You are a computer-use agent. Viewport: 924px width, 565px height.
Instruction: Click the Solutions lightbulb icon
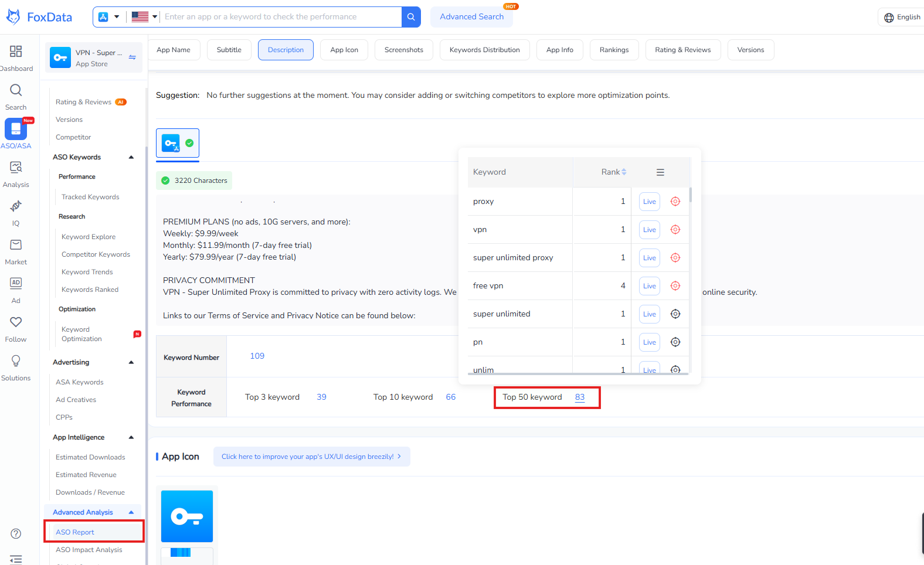click(x=16, y=361)
